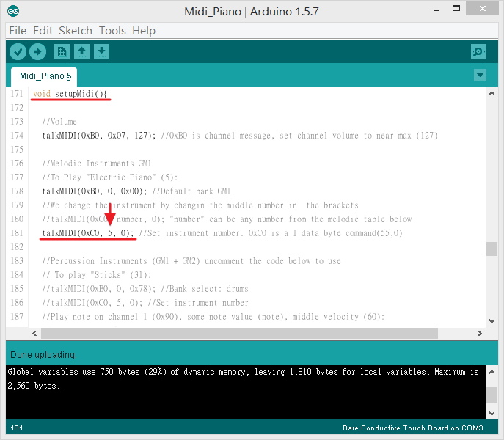
Task: Click the Done uploading status message
Action: (43, 355)
